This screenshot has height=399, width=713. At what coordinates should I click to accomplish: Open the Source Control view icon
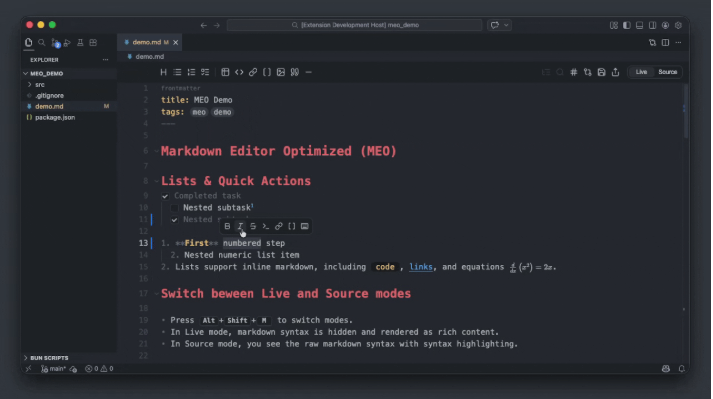coord(55,43)
